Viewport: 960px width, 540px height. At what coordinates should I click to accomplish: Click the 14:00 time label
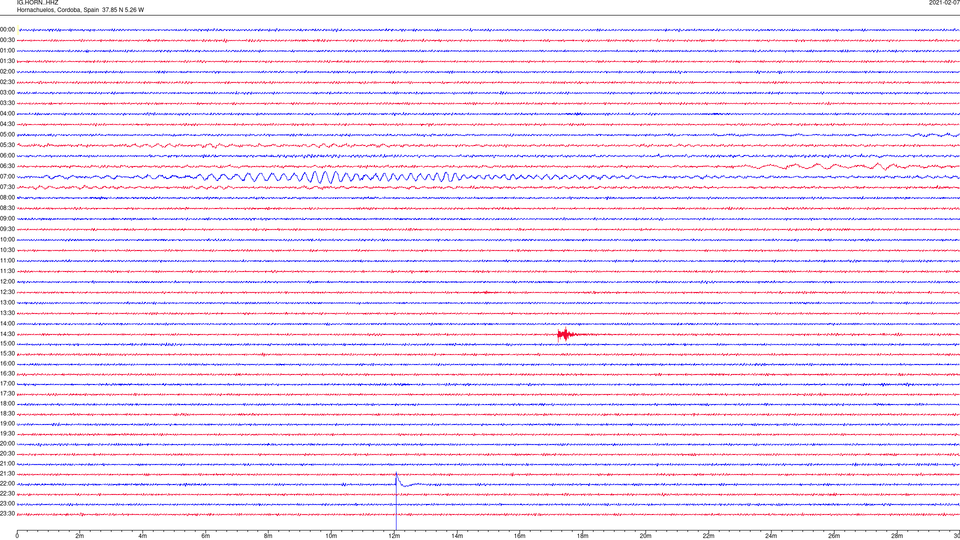pos(7,323)
